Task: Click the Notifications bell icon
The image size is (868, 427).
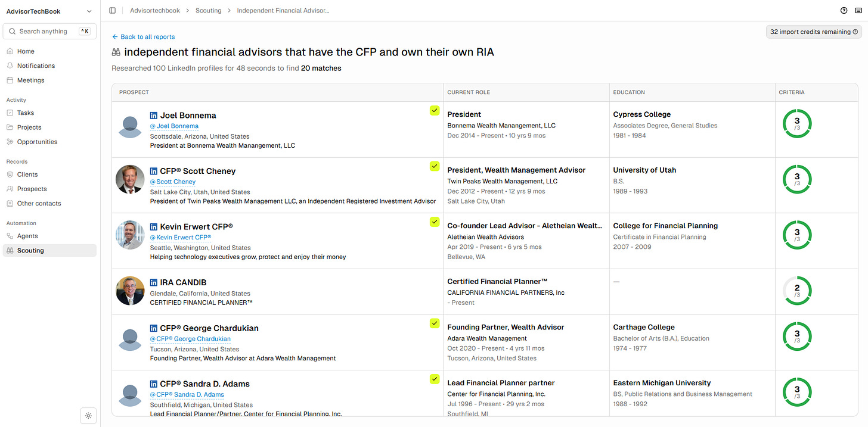Action: [10, 66]
